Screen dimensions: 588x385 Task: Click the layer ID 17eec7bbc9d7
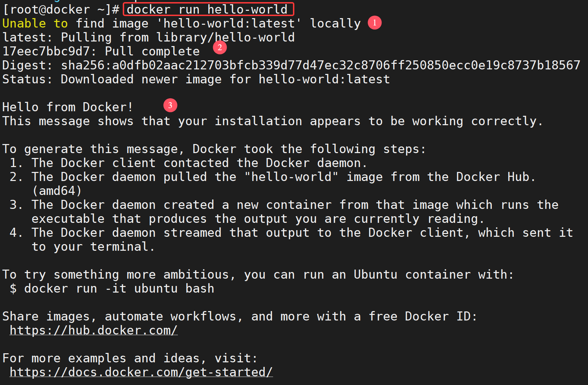point(46,51)
